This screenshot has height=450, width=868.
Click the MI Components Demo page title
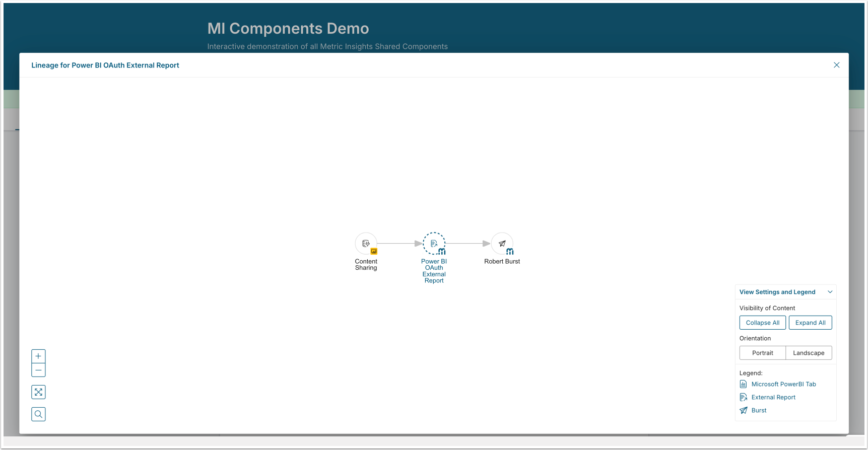point(288,29)
